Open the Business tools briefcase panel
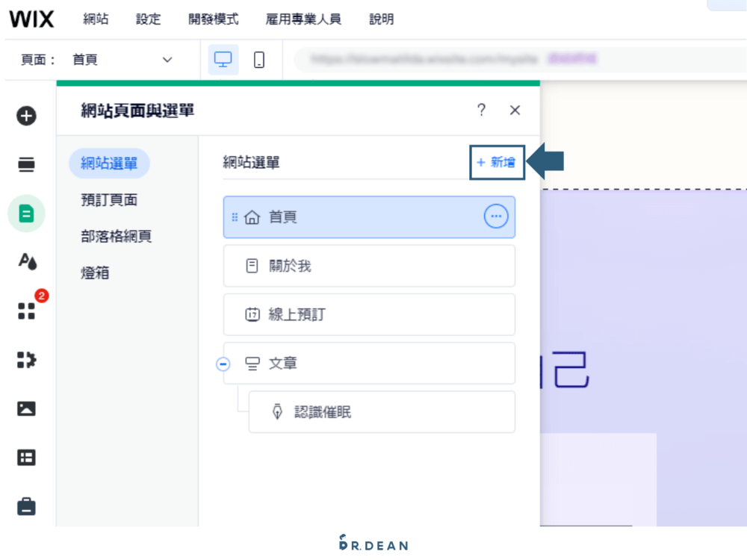The width and height of the screenshot is (747, 560). (27, 506)
